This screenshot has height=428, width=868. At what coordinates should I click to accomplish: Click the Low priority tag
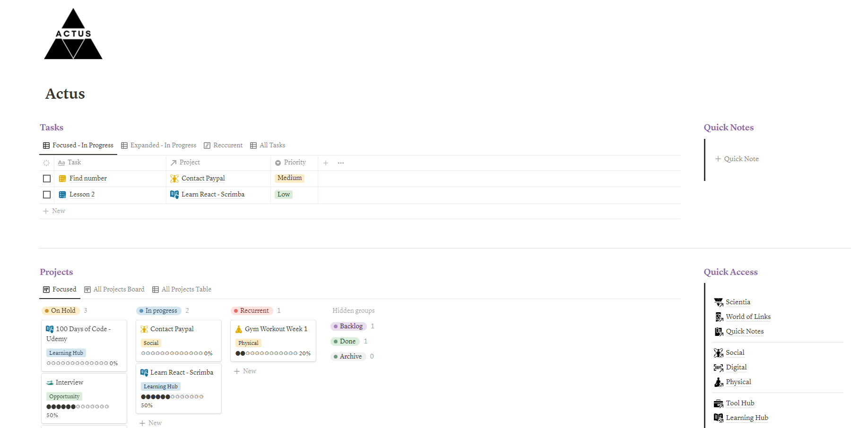pyautogui.click(x=284, y=195)
